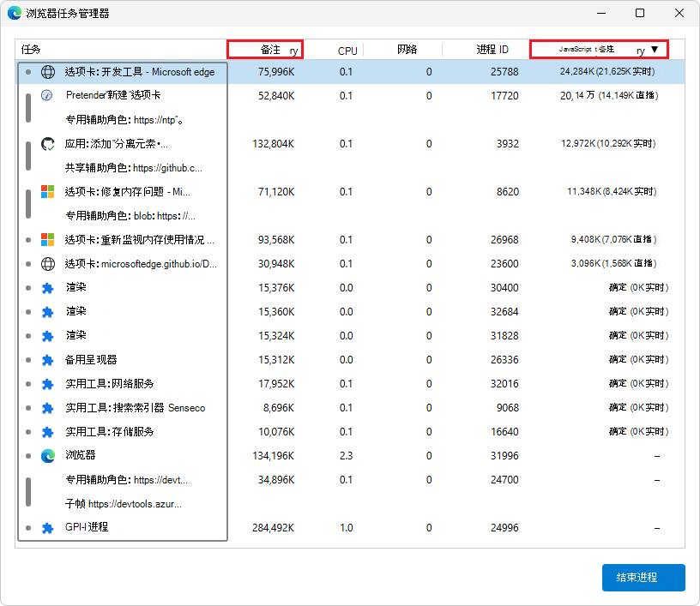Click the GitHub icon for 应用 row
Screen dimensions: 700x606
pos(48,144)
